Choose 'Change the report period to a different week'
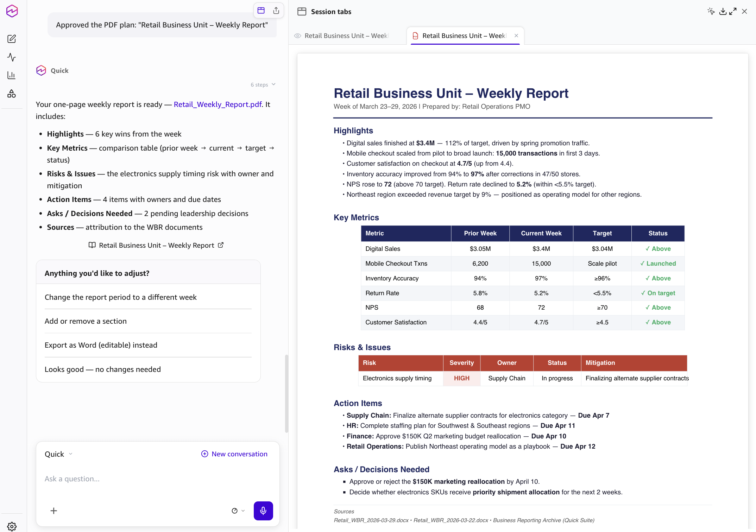The height and width of the screenshot is (532, 756). 148,297
